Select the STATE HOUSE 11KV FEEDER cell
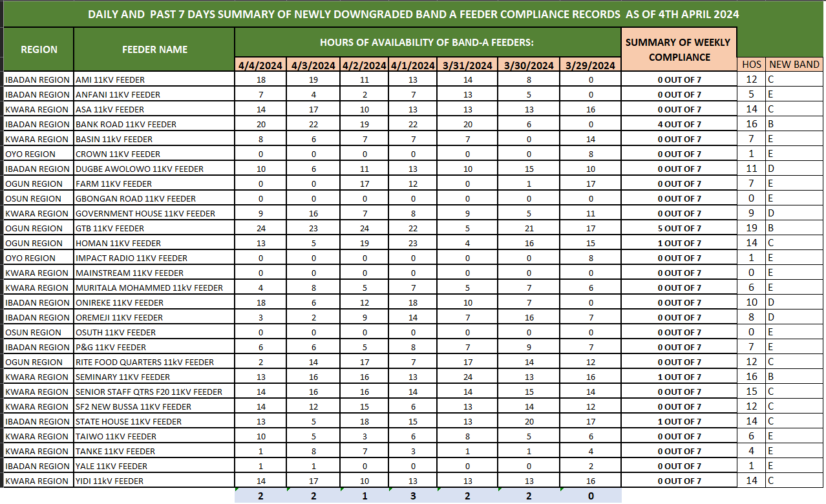This screenshot has height=504, width=826. (154, 421)
